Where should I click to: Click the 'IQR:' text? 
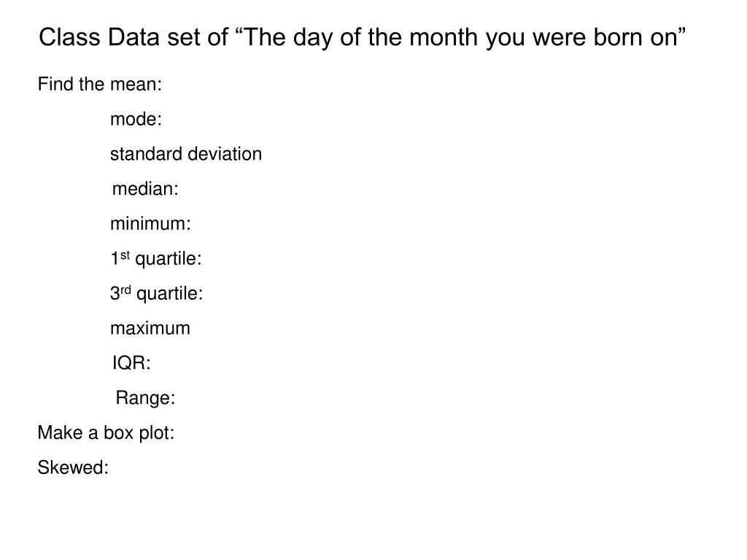pos(131,363)
